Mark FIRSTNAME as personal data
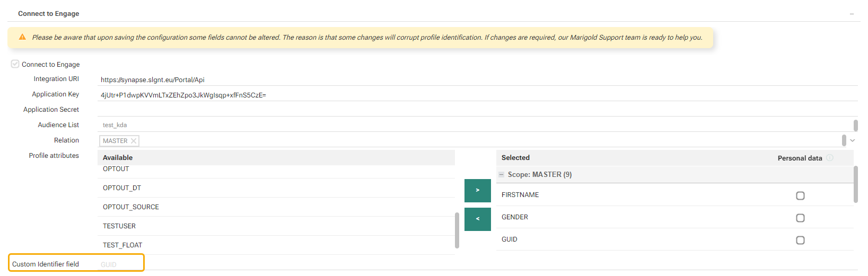This screenshot has width=868, height=276. 800,195
